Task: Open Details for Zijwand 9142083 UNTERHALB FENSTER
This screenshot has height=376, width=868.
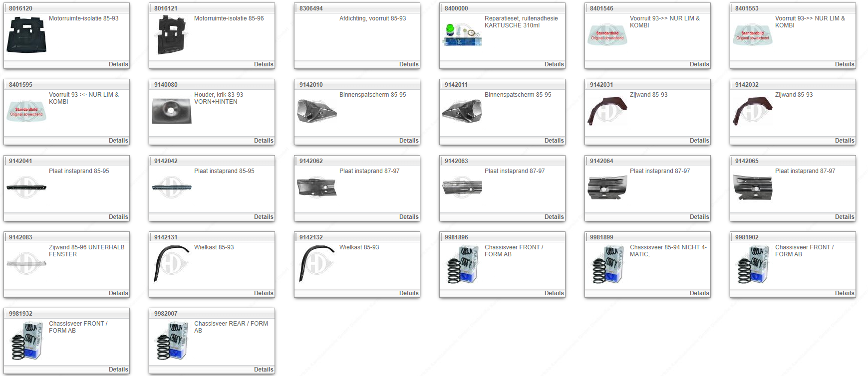Action: (x=118, y=293)
